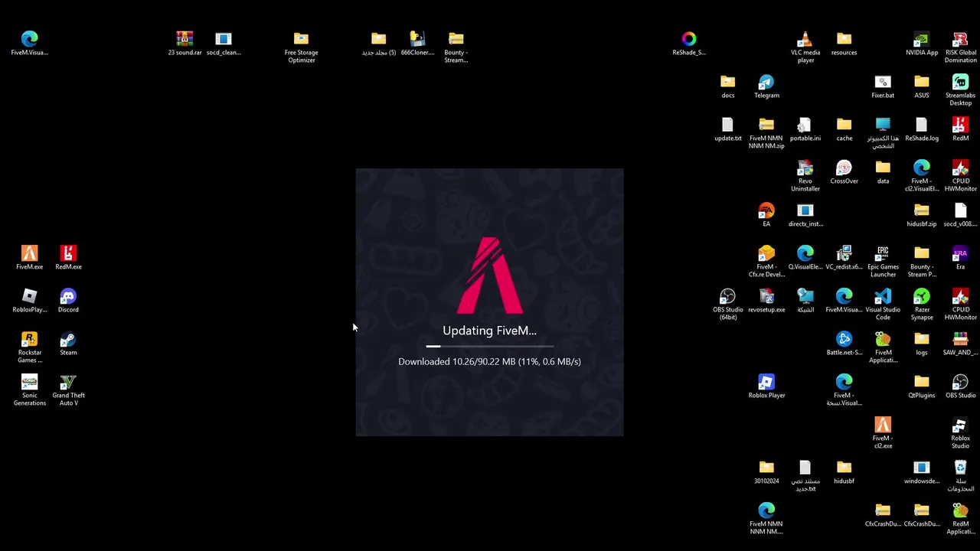Select the Battle.net-S... setup icon
The image size is (980, 551).
coord(844,344)
